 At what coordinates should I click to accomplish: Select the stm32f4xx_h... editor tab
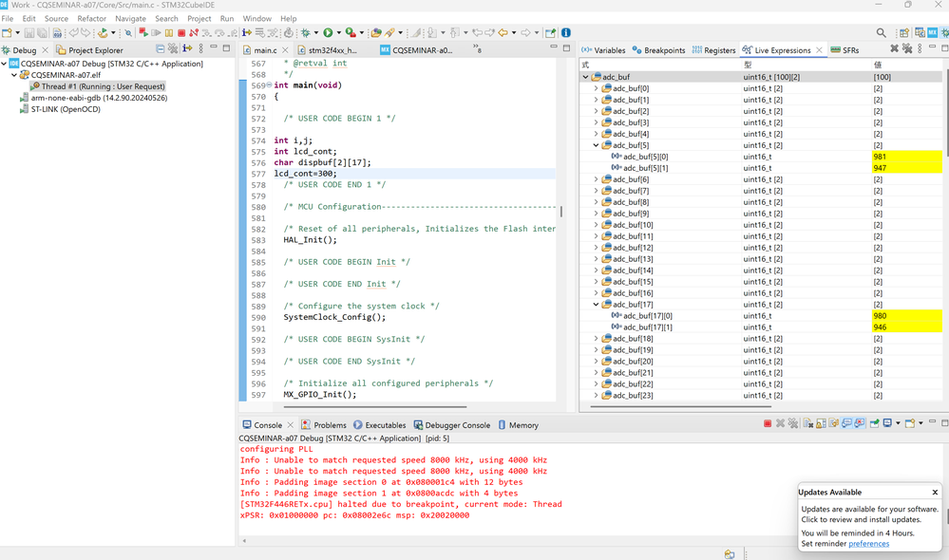click(x=332, y=50)
